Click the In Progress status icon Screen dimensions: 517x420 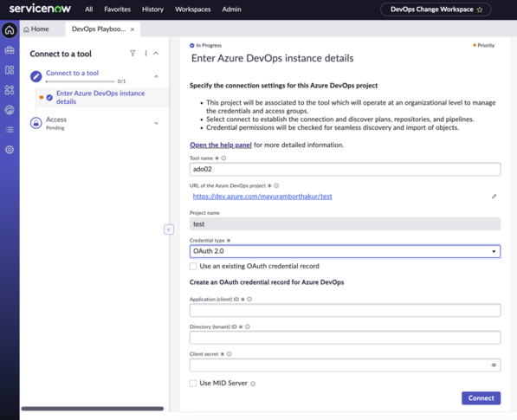pyautogui.click(x=192, y=46)
